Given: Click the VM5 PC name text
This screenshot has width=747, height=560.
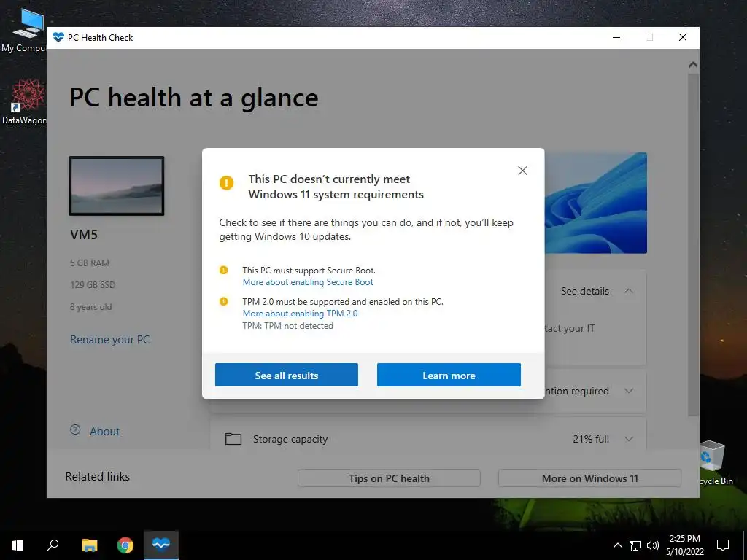Looking at the screenshot, I should click(84, 234).
